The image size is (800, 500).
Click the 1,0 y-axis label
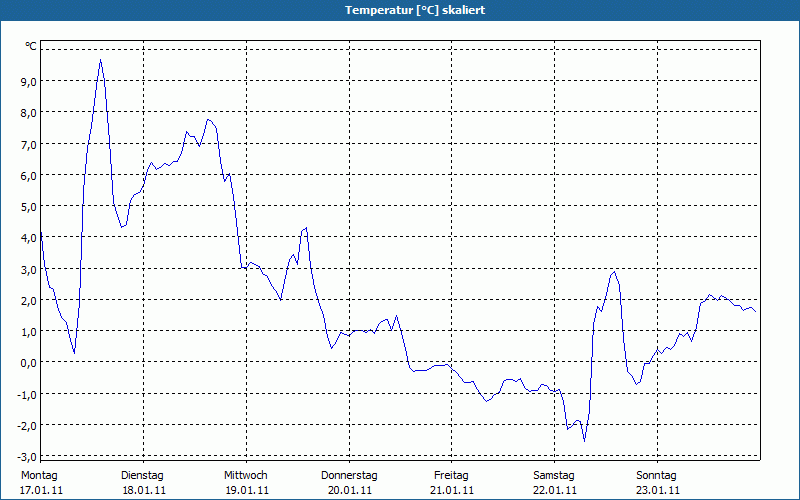click(29, 332)
